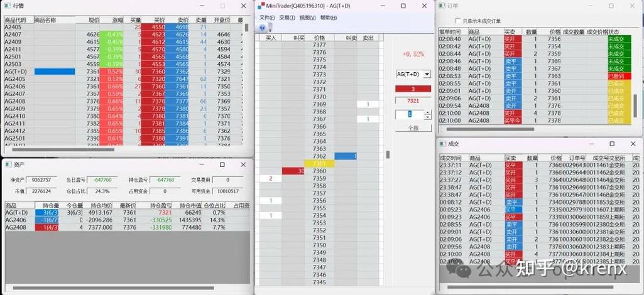Viewport: 644px width, 295px height.
Task: Maximize the 资产 window
Action: click(x=222, y=164)
